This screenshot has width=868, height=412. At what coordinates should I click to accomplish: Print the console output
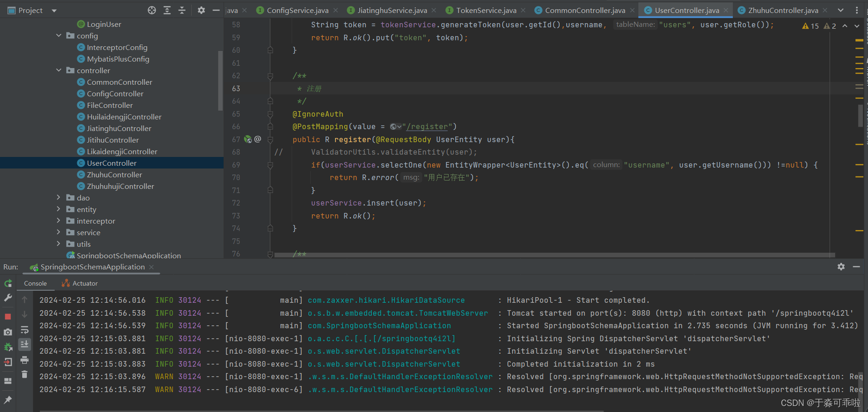25,360
